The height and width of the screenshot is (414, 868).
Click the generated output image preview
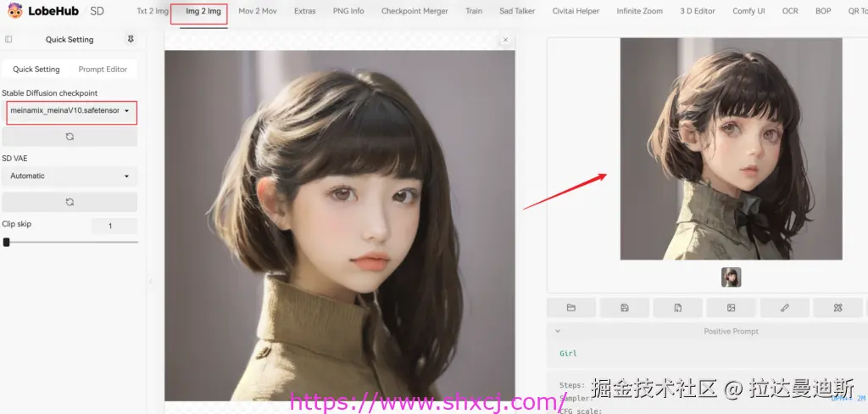(x=731, y=148)
